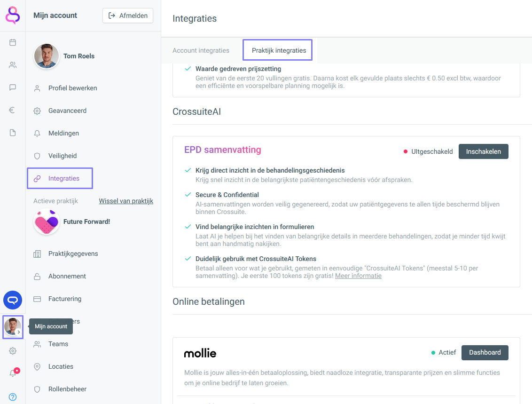Open the calendar icon in left rail
532x404 pixels.
pos(13,42)
